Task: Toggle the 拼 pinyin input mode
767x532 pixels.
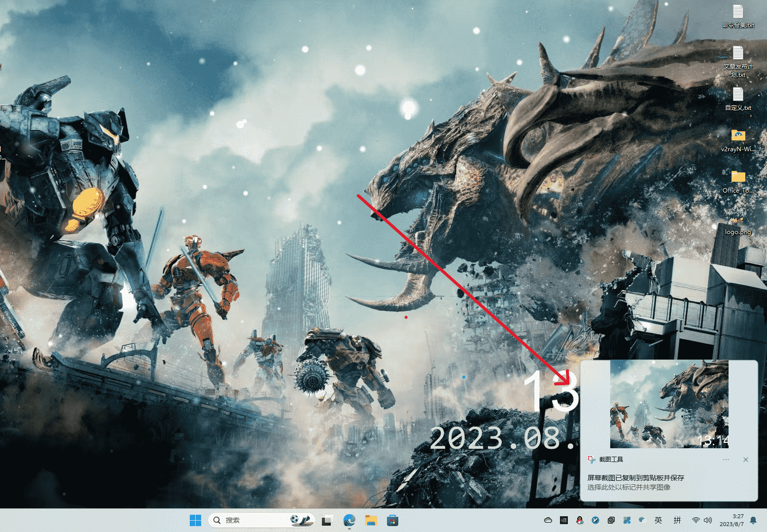Action: 677,520
